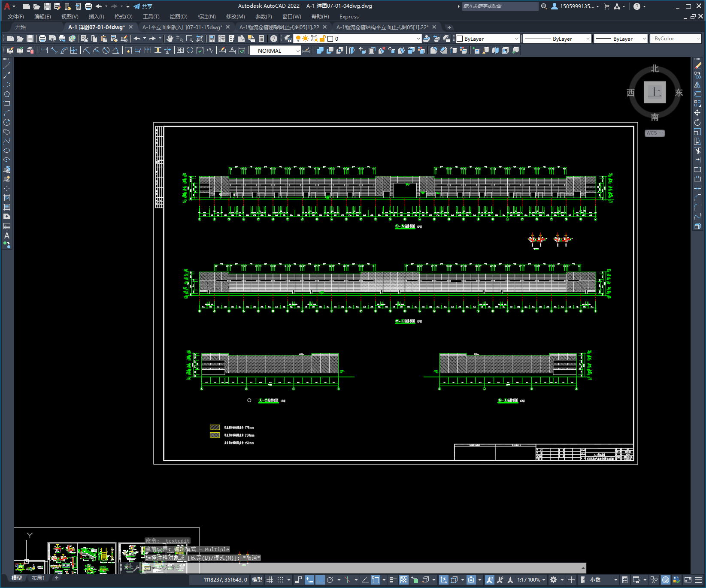
Task: Click the Help question mark in Standard toolbar
Action: (x=274, y=39)
